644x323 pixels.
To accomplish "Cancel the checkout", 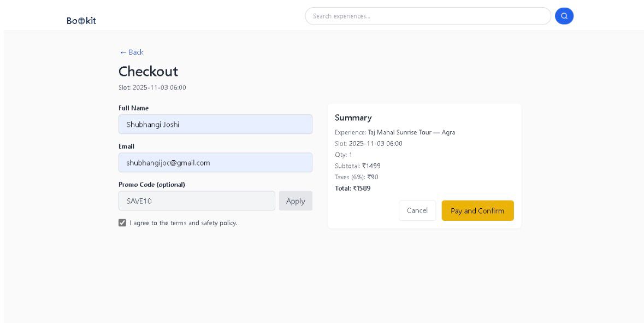I will tap(417, 210).
